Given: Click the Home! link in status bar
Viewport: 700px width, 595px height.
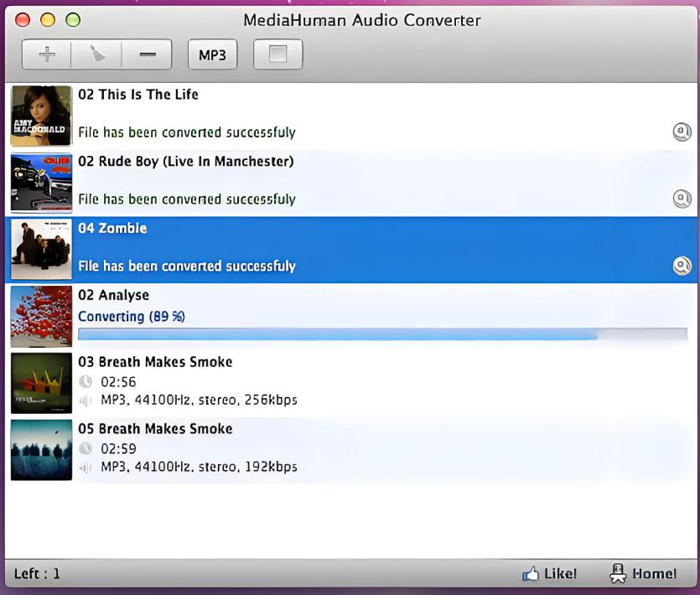Looking at the screenshot, I should click(644, 574).
